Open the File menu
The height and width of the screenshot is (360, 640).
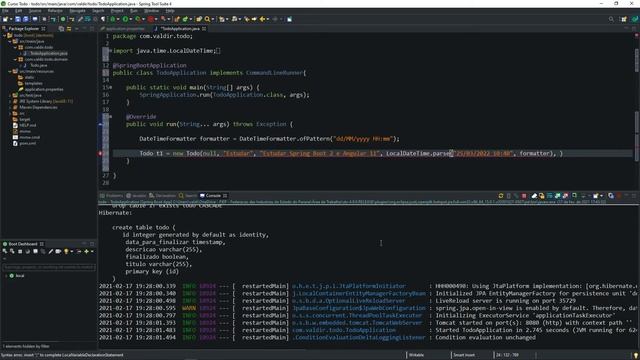tap(5, 11)
